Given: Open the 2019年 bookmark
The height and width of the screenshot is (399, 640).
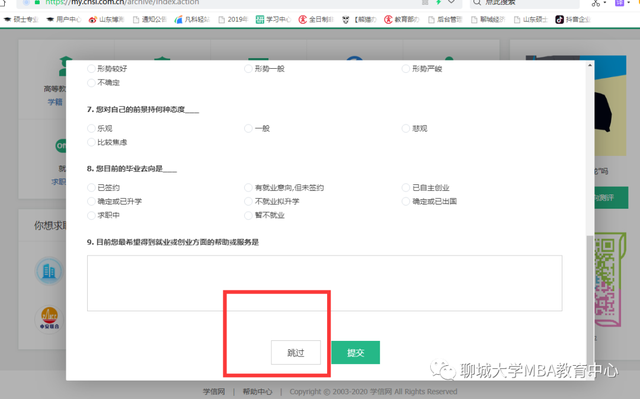Looking at the screenshot, I should 233,20.
